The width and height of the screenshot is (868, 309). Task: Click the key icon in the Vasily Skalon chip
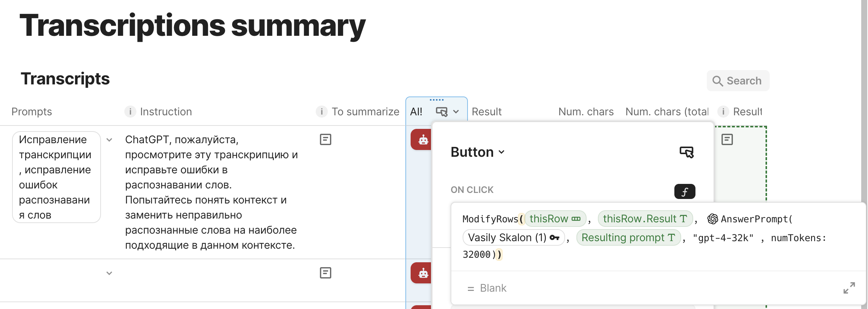[555, 237]
